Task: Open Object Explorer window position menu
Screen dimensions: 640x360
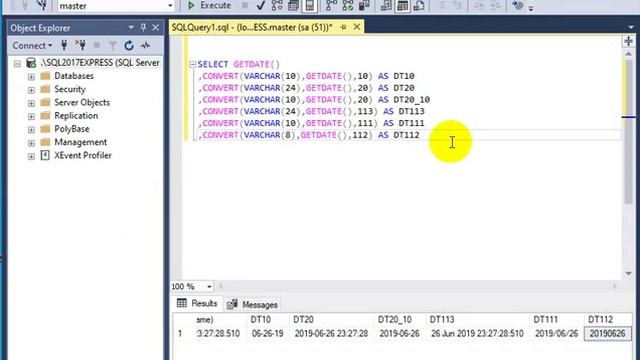Action: [131, 28]
